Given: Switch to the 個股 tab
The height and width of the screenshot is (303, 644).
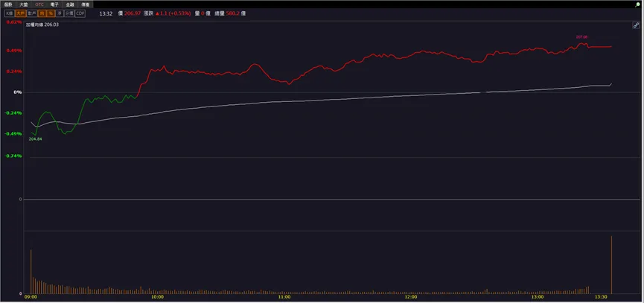Looking at the screenshot, I should coord(7,4).
